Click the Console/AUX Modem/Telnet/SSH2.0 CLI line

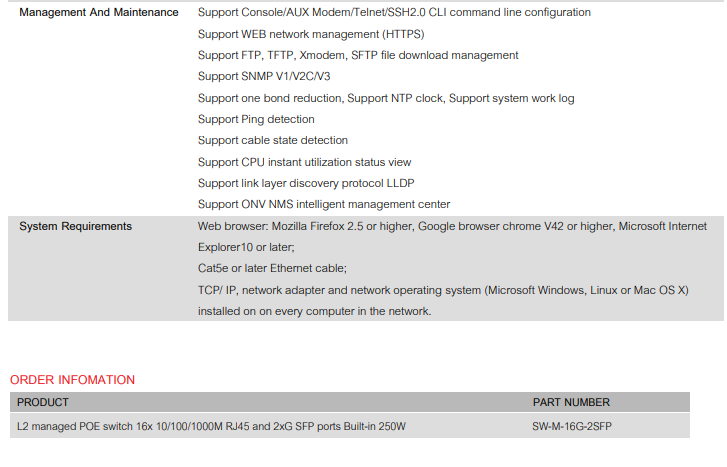pyautogui.click(x=394, y=13)
